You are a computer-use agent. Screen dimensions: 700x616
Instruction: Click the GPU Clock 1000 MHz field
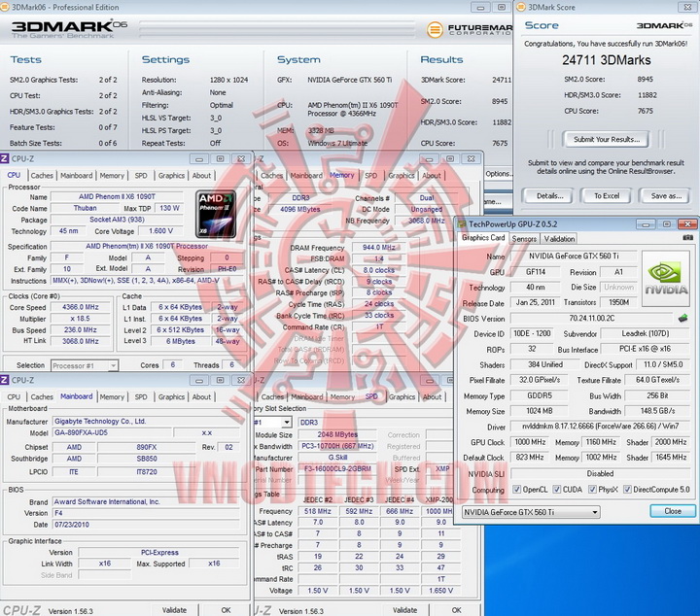(x=530, y=442)
